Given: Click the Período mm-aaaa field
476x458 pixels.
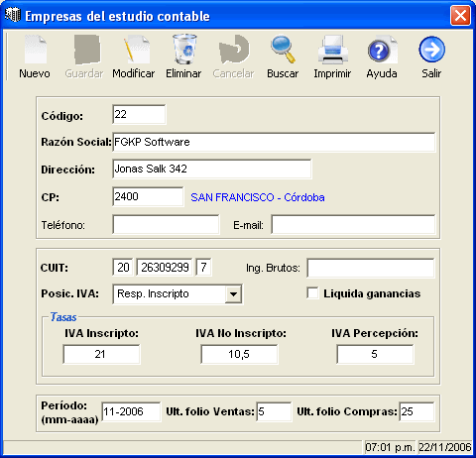Looking at the screenshot, I should click(131, 411).
